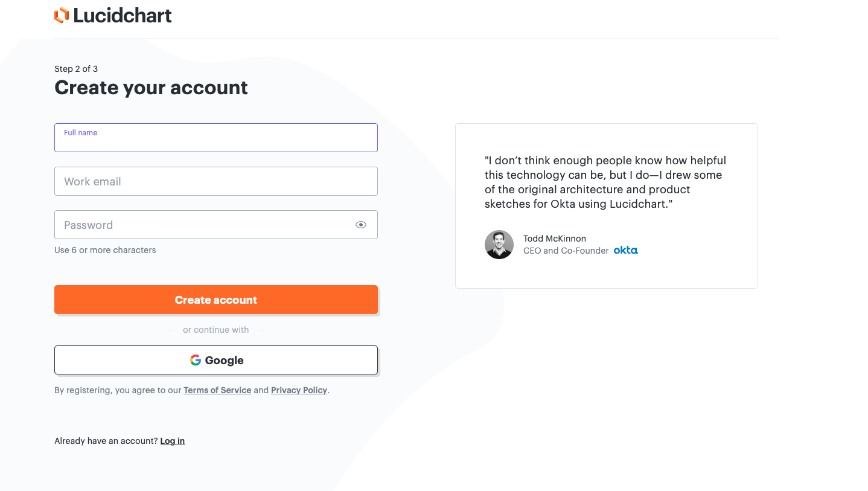Screen dimensions: 868x491
Task: Click the "Use 6 or more characters" hint
Action: pyautogui.click(x=105, y=250)
